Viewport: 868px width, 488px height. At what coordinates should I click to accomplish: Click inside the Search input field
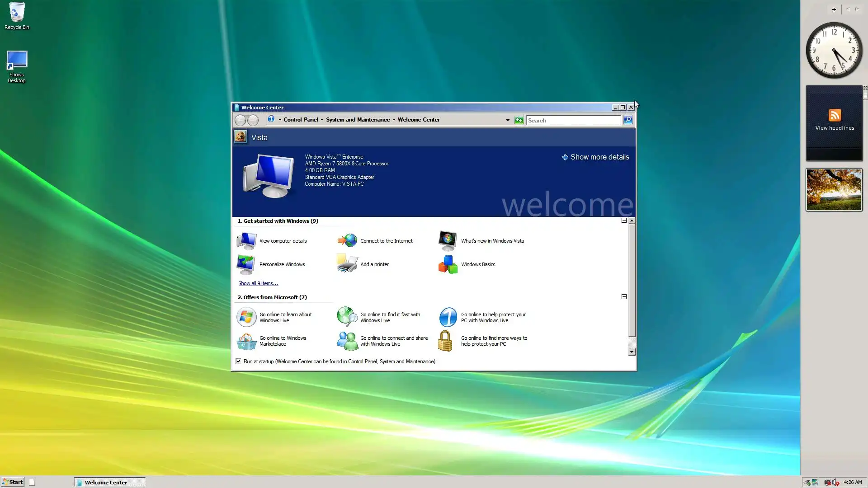pyautogui.click(x=573, y=121)
